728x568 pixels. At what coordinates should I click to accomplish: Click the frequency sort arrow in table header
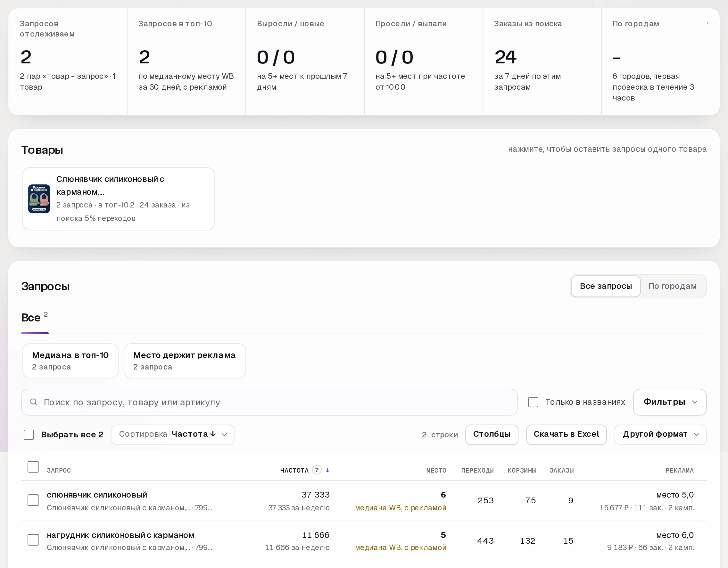(327, 470)
